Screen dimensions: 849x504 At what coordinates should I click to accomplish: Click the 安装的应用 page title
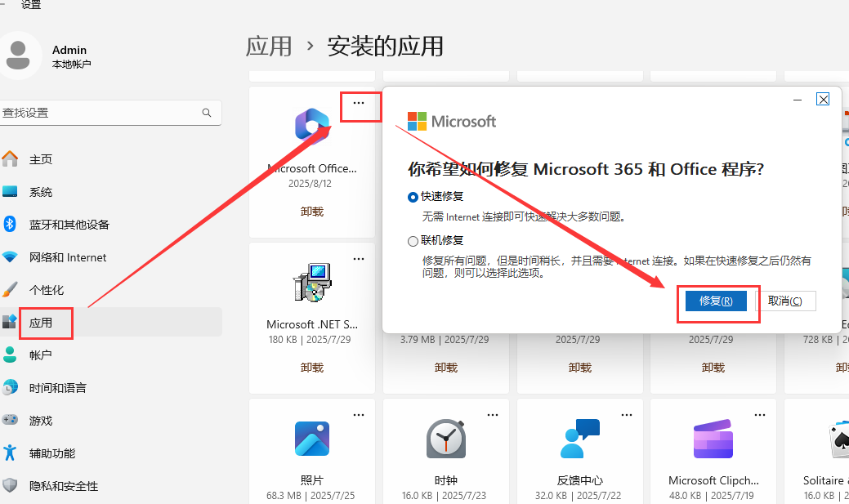click(x=385, y=46)
